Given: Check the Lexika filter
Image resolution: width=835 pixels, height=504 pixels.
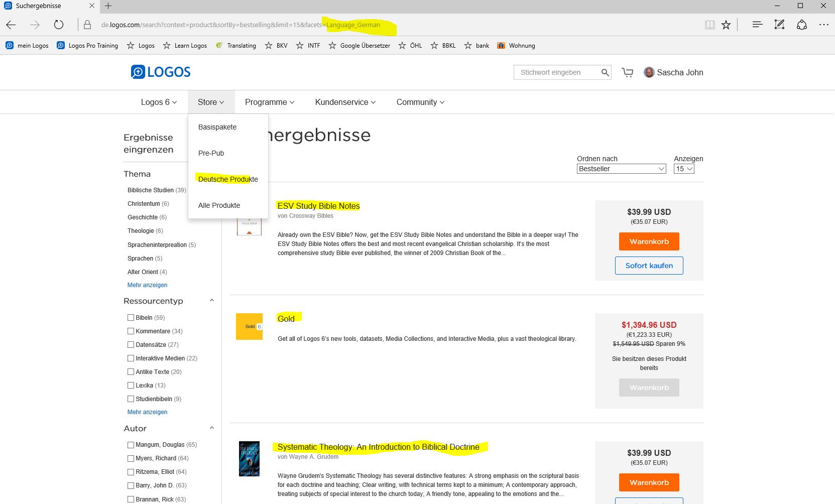Looking at the screenshot, I should (131, 385).
